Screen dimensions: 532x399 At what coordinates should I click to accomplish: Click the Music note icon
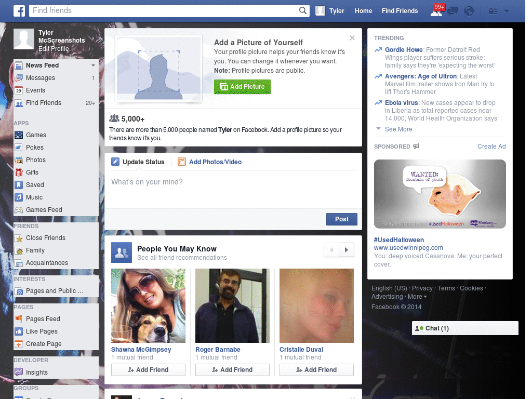tap(19, 197)
